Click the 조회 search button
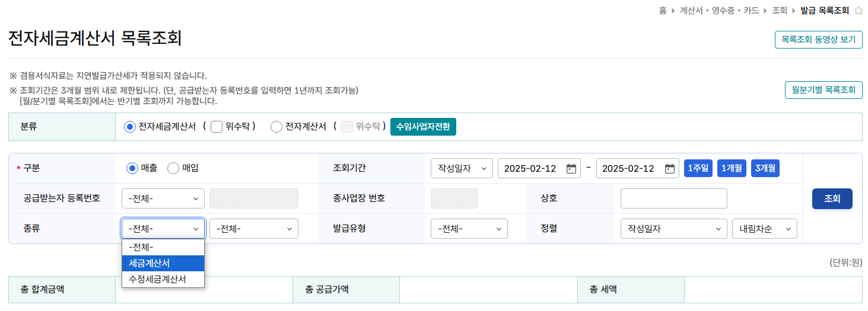The width and height of the screenshot is (868, 311). coord(832,199)
